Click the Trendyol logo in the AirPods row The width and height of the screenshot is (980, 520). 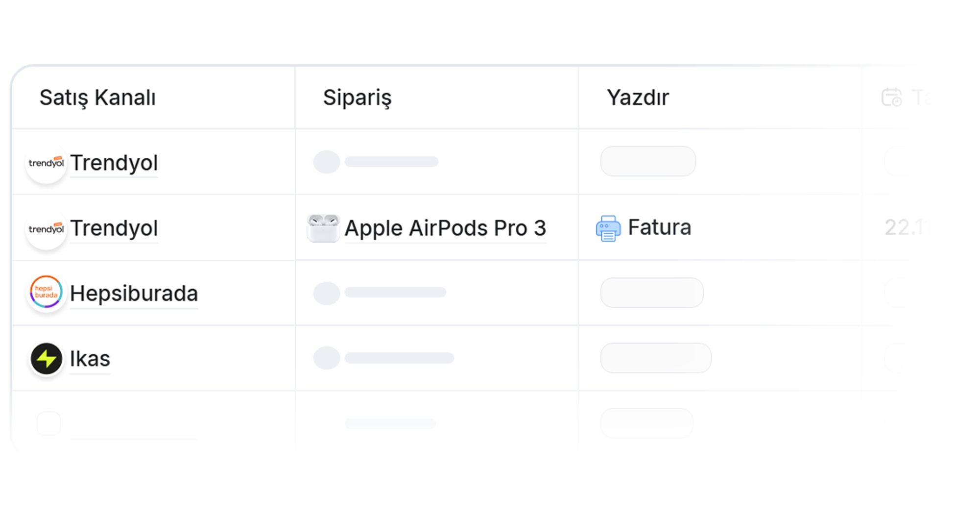click(x=46, y=229)
